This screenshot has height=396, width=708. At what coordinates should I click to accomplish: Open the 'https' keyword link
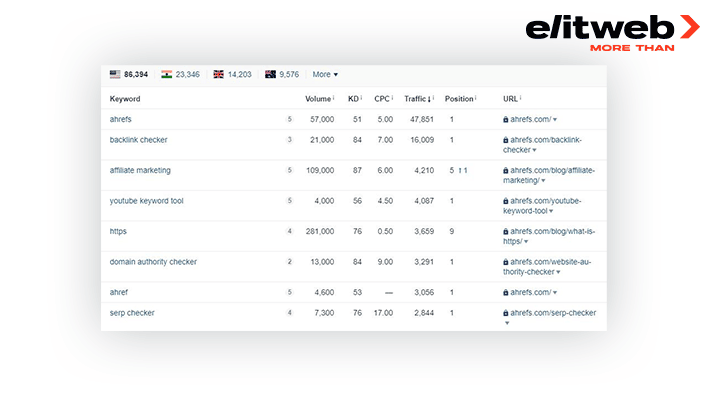tap(118, 231)
